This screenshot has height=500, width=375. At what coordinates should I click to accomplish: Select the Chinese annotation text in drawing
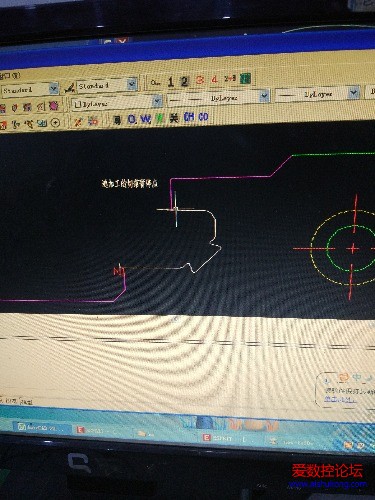[x=130, y=183]
